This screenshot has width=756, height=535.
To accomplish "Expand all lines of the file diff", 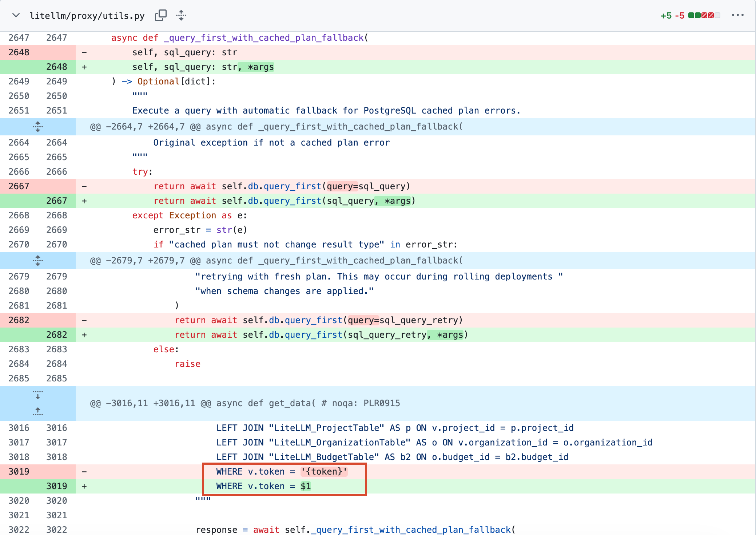I will pyautogui.click(x=181, y=16).
